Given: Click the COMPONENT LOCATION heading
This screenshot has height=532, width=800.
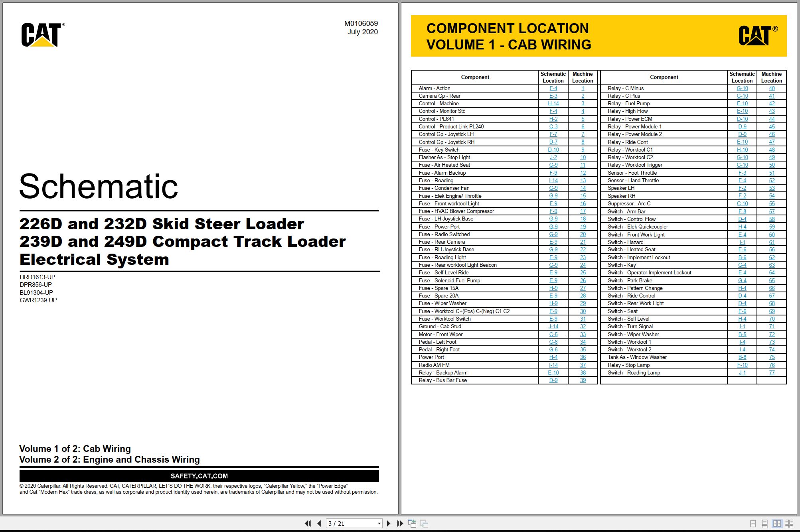Looking at the screenshot, I should (x=508, y=28).
